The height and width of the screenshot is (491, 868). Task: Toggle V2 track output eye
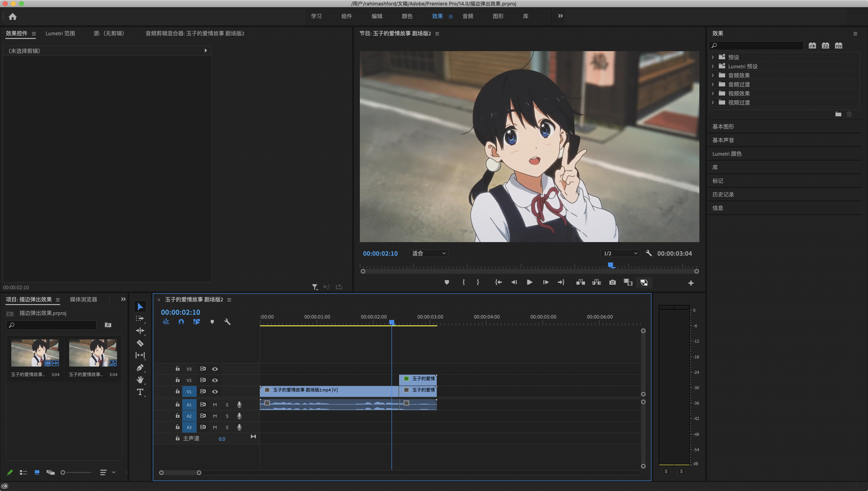[215, 380]
